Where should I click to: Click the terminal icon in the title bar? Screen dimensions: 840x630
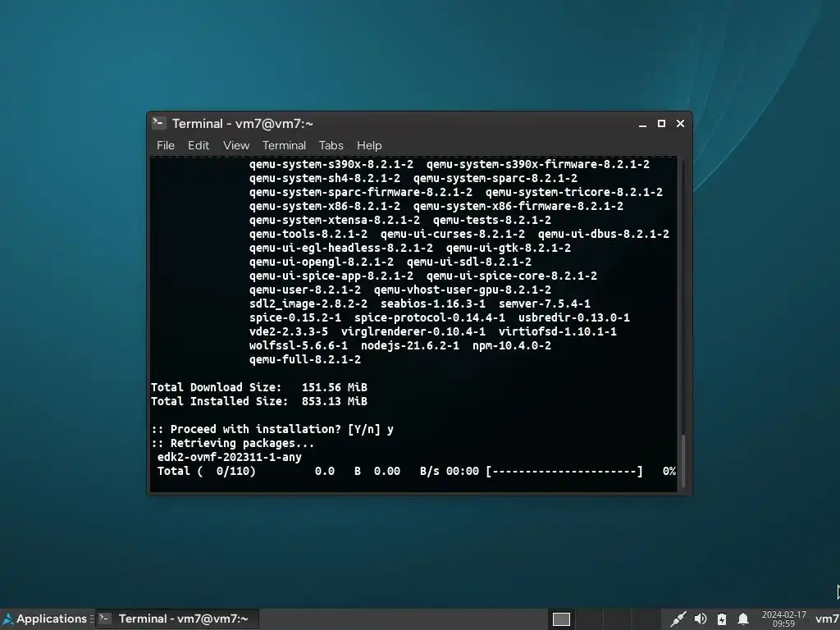tap(158, 123)
